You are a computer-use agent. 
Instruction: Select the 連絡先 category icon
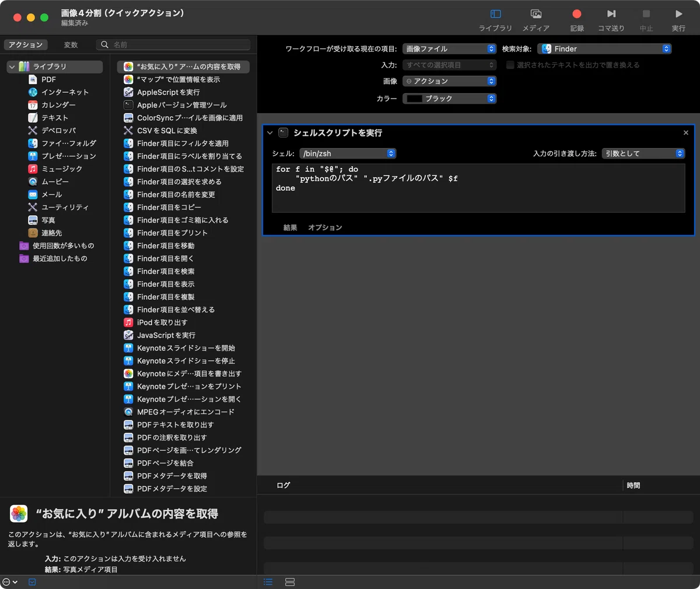pos(33,233)
